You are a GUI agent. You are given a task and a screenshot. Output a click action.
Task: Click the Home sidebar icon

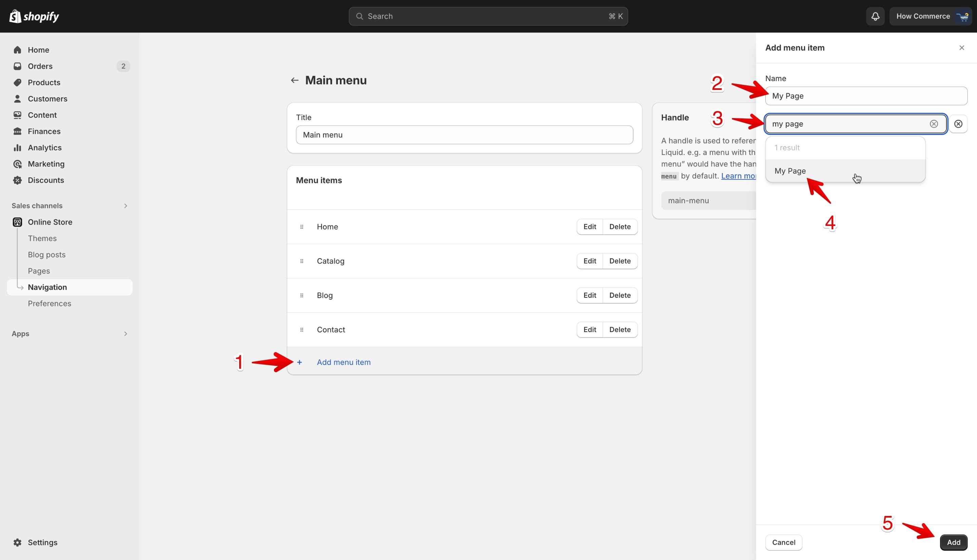point(17,50)
